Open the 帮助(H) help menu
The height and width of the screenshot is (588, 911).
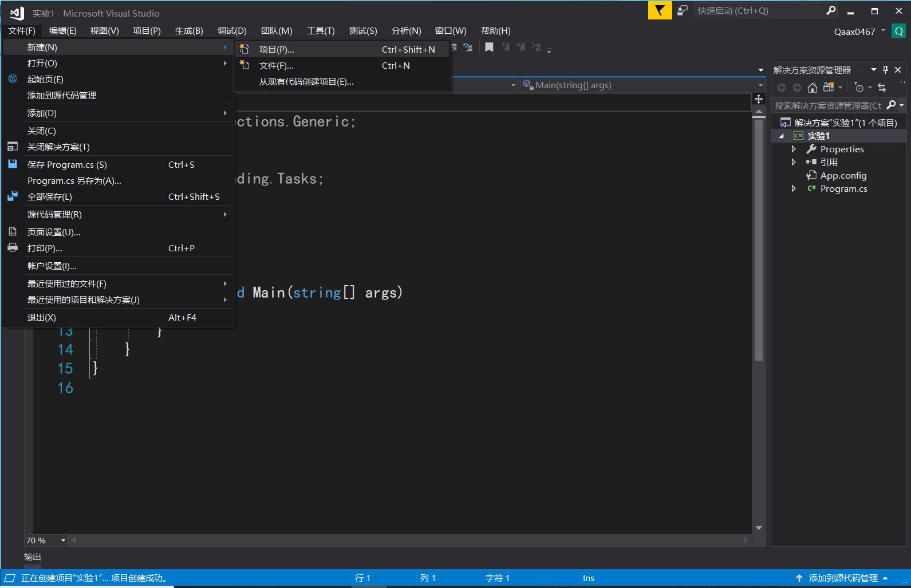point(495,31)
